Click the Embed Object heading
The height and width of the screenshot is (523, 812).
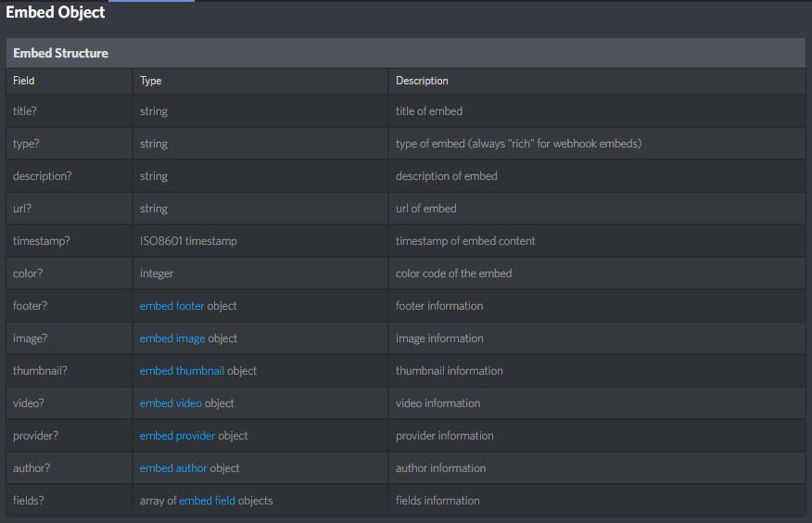click(56, 13)
